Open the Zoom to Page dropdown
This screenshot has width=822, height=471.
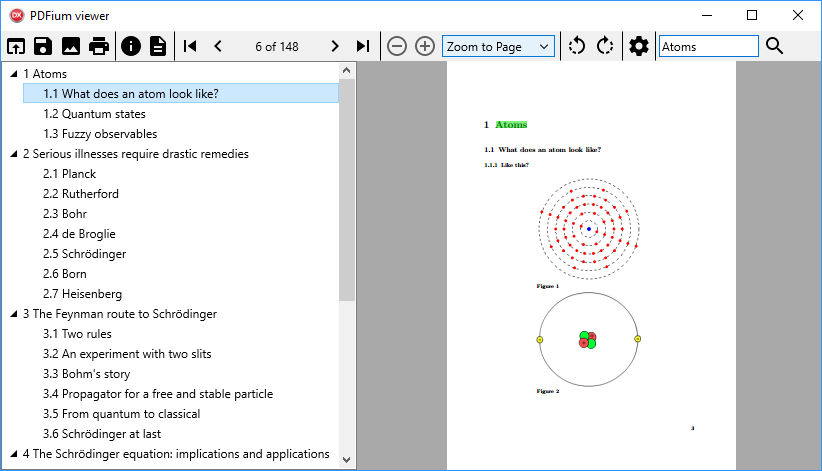click(x=498, y=47)
